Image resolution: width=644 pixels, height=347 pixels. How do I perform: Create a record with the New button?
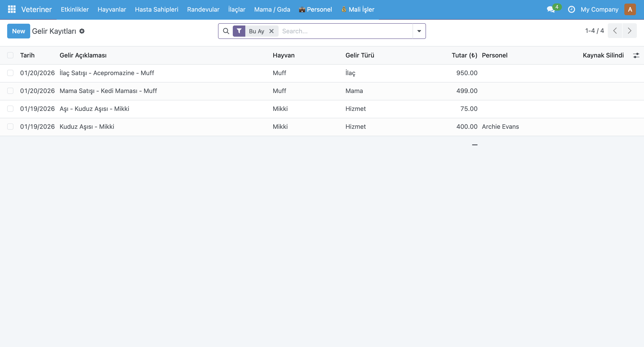tap(19, 31)
